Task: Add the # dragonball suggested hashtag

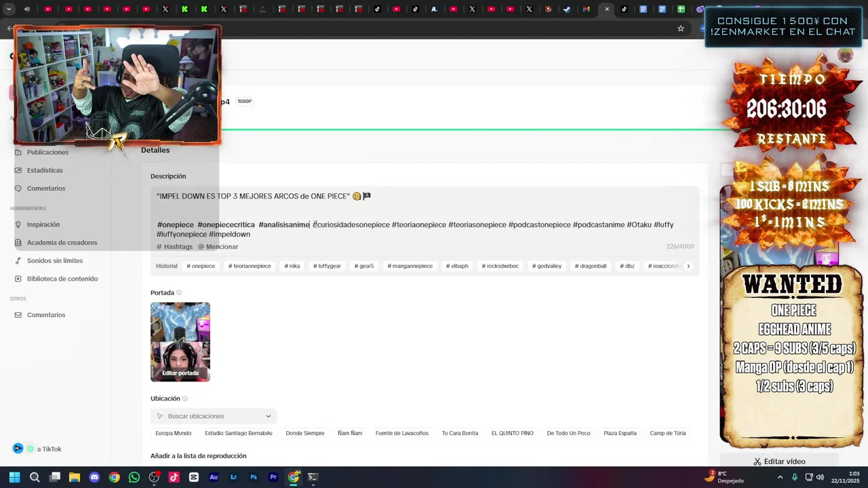Action: tap(591, 266)
